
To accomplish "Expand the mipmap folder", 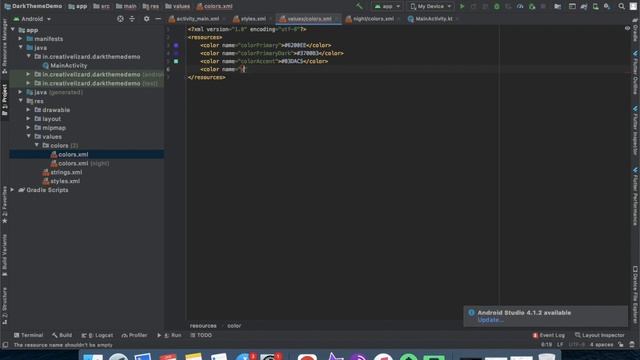I will pyautogui.click(x=29, y=128).
